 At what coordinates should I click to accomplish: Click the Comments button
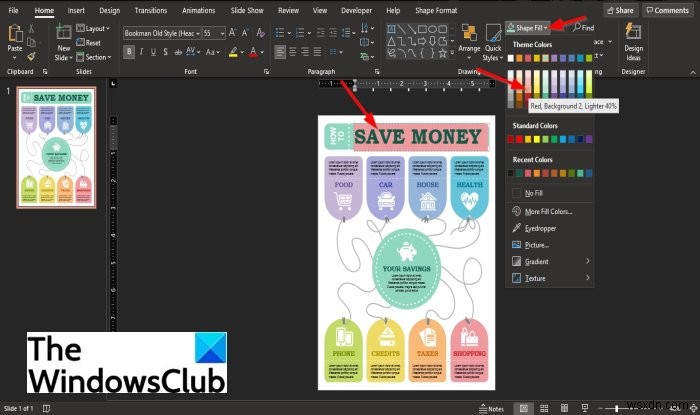click(x=668, y=10)
